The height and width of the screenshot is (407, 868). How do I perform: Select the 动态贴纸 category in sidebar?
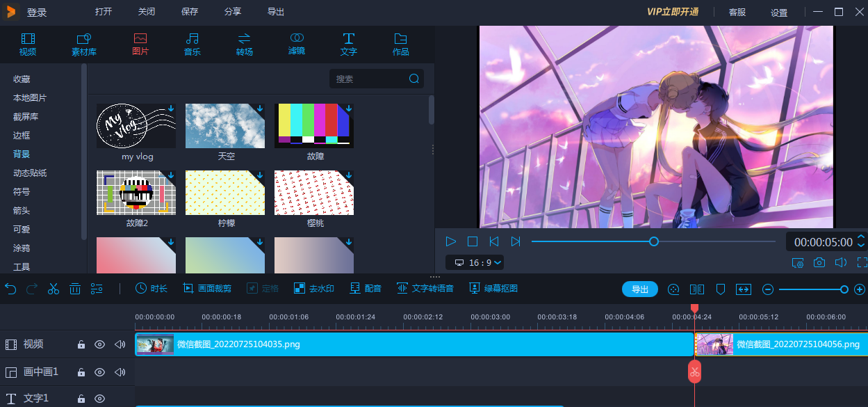tap(30, 173)
